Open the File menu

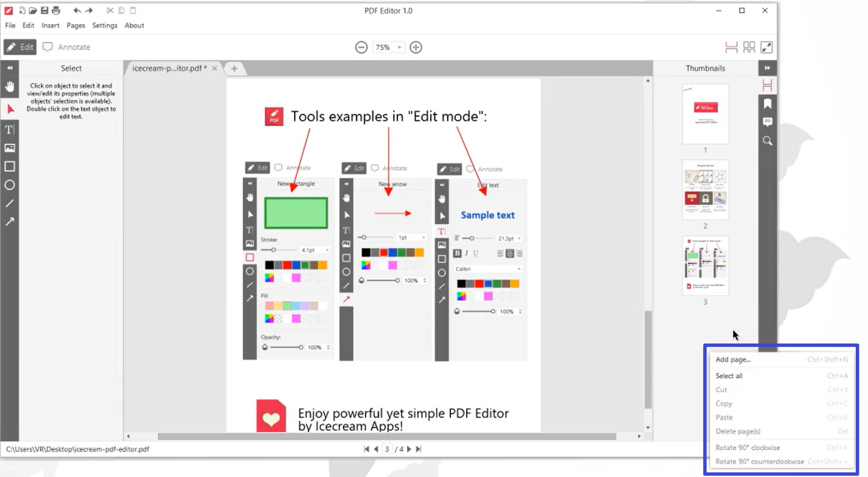[10, 25]
